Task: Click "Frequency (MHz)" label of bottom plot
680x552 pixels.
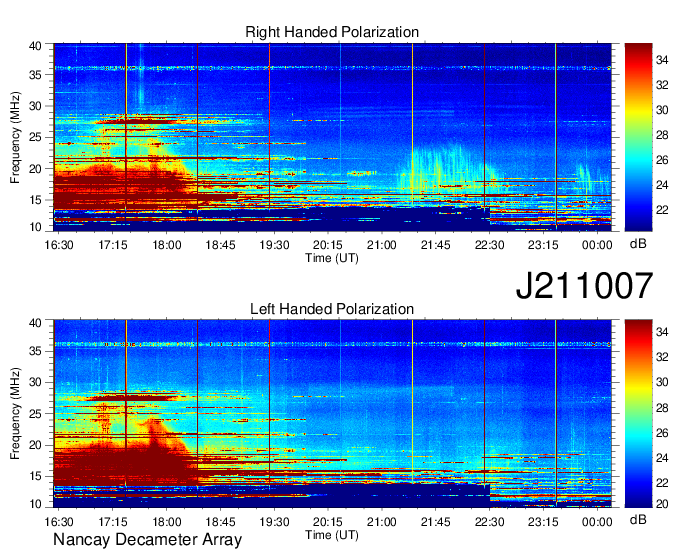Action: pos(15,414)
